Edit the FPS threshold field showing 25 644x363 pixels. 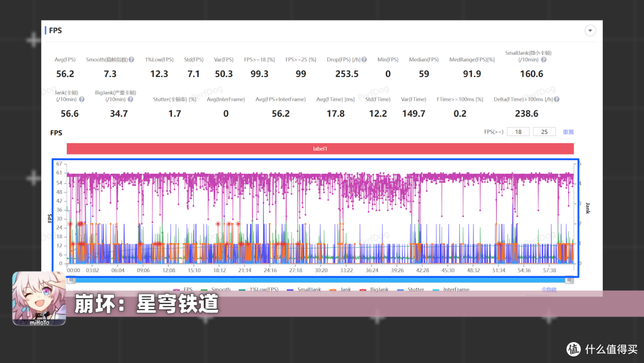(544, 132)
